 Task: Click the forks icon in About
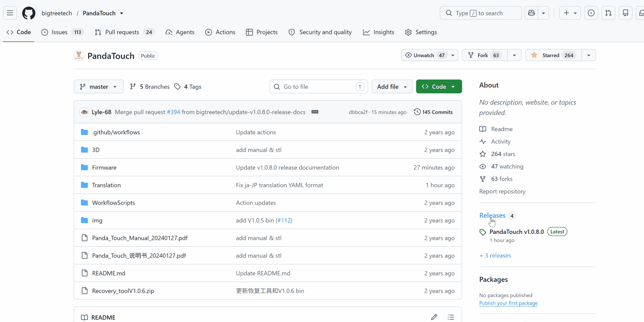pos(483,179)
